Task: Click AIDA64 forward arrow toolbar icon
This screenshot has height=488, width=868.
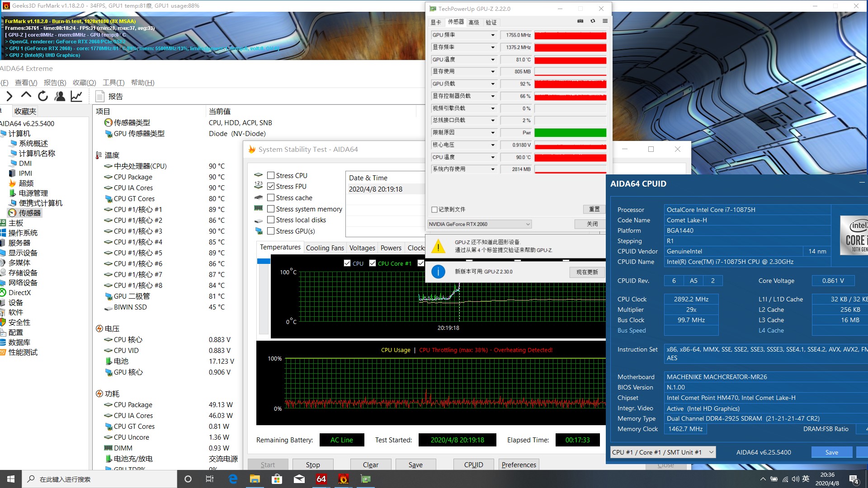Action: tap(9, 96)
